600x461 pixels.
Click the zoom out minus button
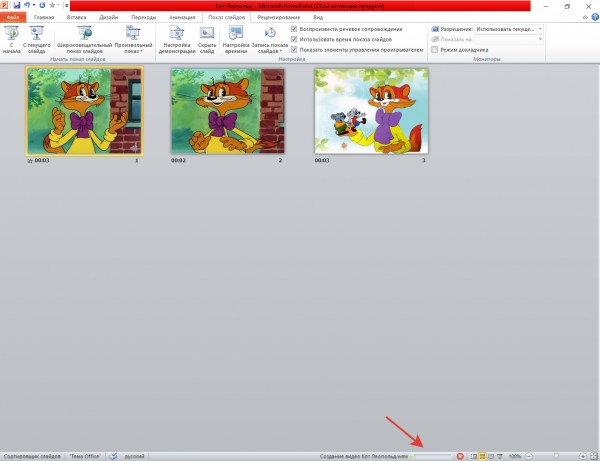point(529,456)
